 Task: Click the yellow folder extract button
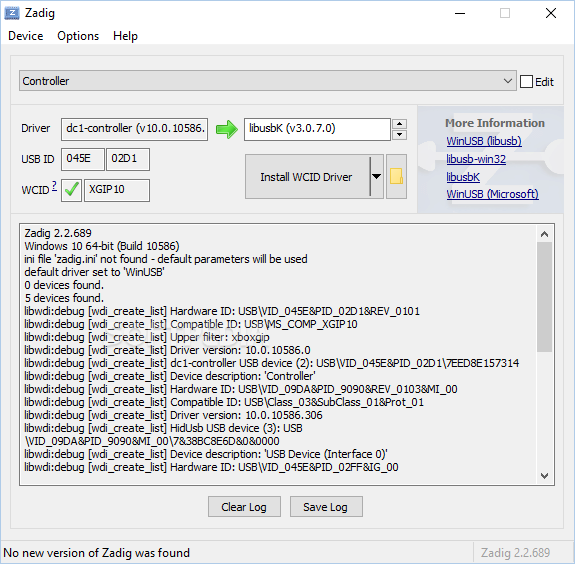(396, 176)
